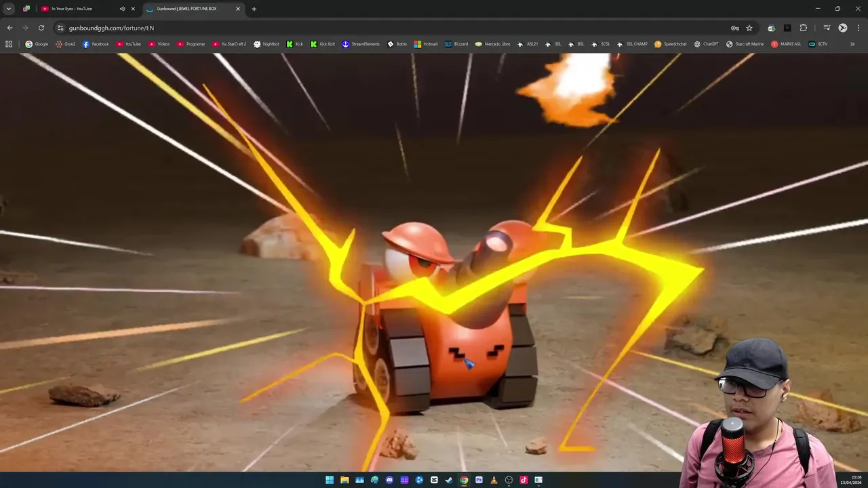Open the Yu_StarCraft 2 bookmark
The image size is (868, 488).
tap(229, 44)
